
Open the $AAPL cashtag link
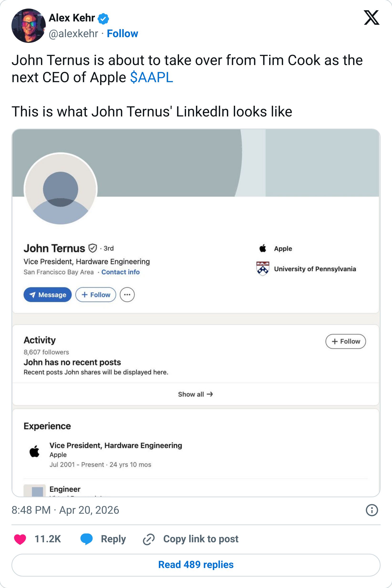[151, 77]
